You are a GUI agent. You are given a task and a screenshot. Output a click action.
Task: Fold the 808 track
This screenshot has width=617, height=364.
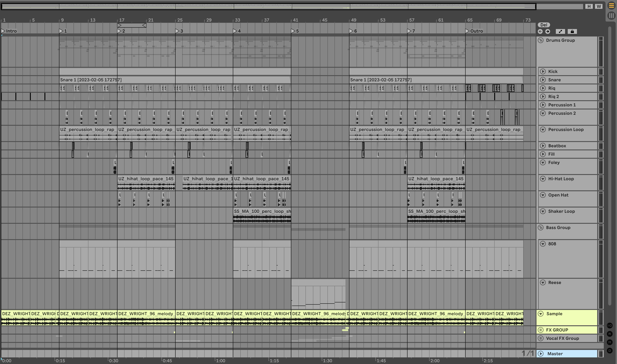[543, 244]
